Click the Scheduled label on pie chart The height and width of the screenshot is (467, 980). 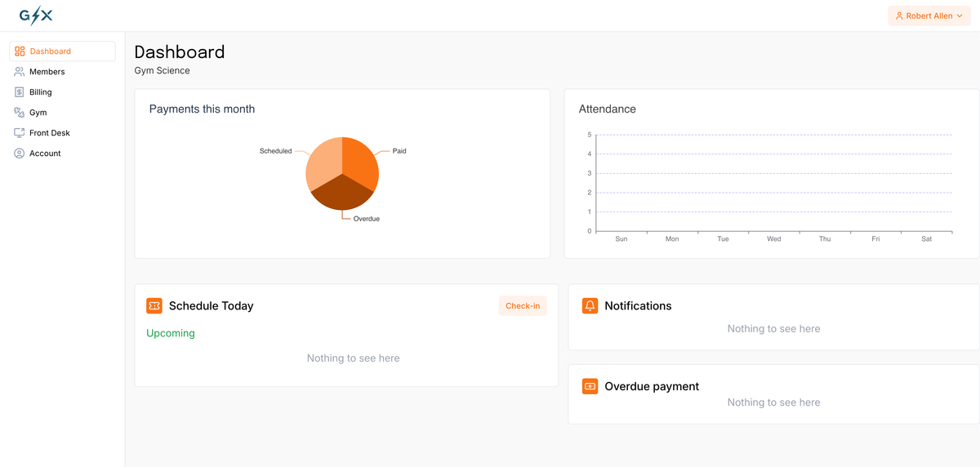[x=275, y=151]
